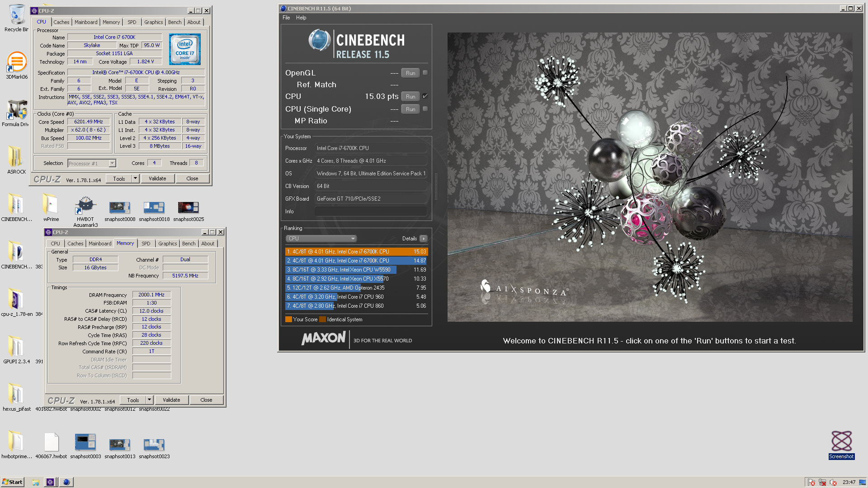Open the snaphsot0025 image icon
868x488 pixels.
189,207
